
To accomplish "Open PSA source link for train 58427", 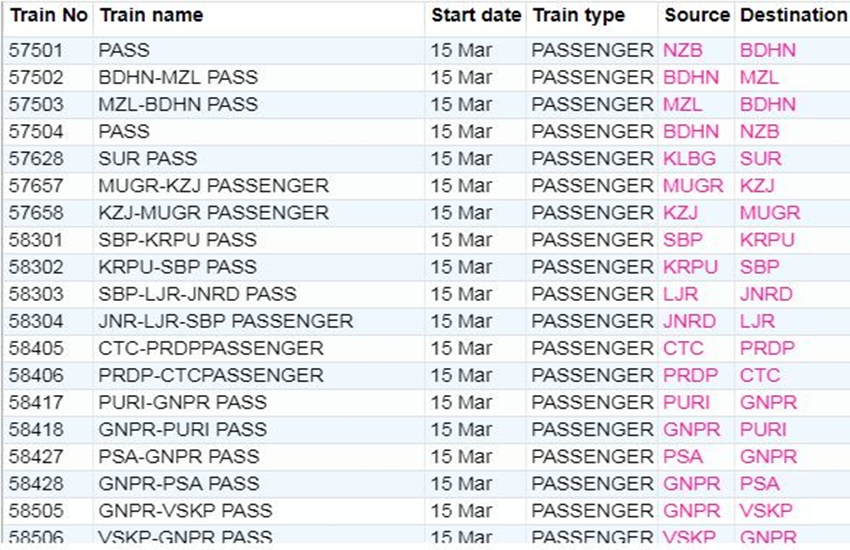I will tap(683, 456).
